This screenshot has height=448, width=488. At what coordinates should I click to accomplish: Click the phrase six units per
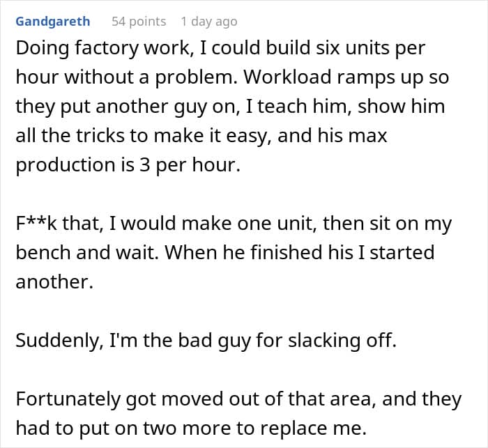pos(371,48)
